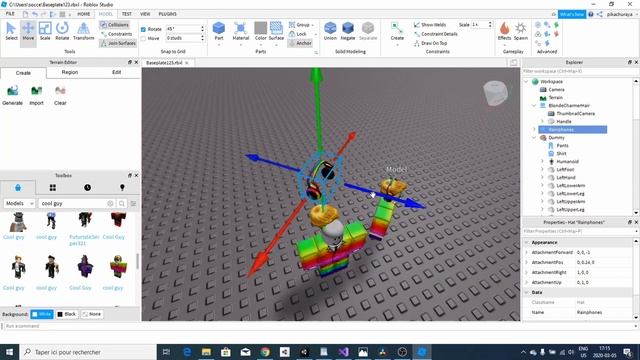Viewport: 640px width, 360px height.
Task: Toggle Constraint Details
Action: tap(435, 34)
